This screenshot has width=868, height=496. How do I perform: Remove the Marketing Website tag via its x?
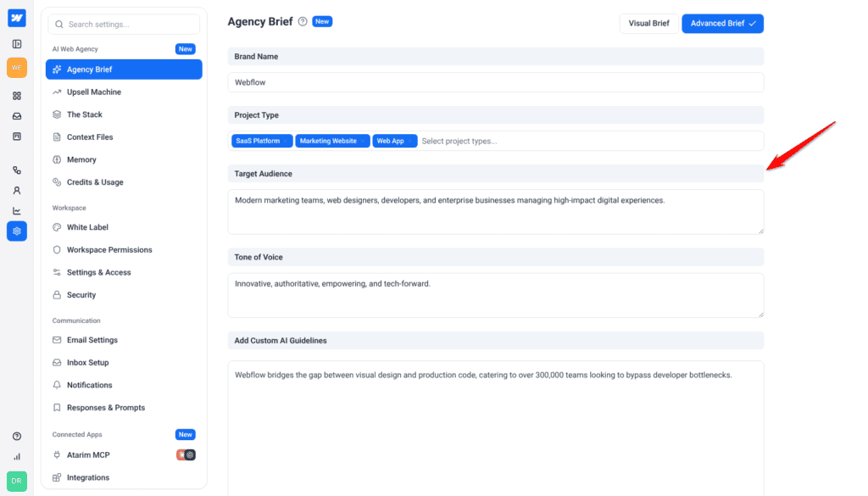(x=363, y=141)
